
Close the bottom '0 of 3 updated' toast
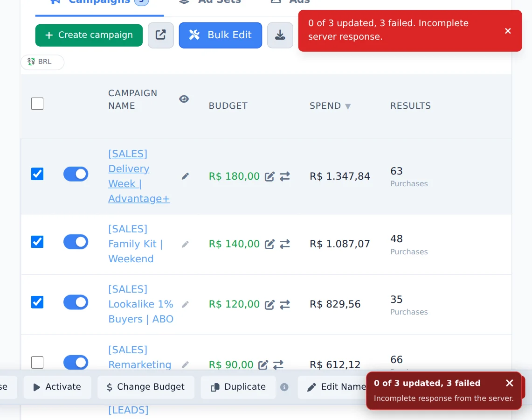click(509, 383)
